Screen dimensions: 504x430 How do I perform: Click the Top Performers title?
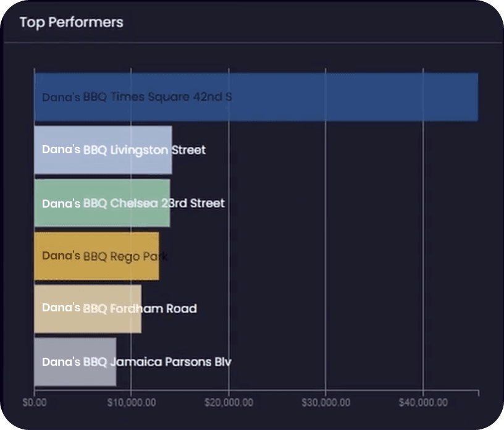(x=72, y=22)
